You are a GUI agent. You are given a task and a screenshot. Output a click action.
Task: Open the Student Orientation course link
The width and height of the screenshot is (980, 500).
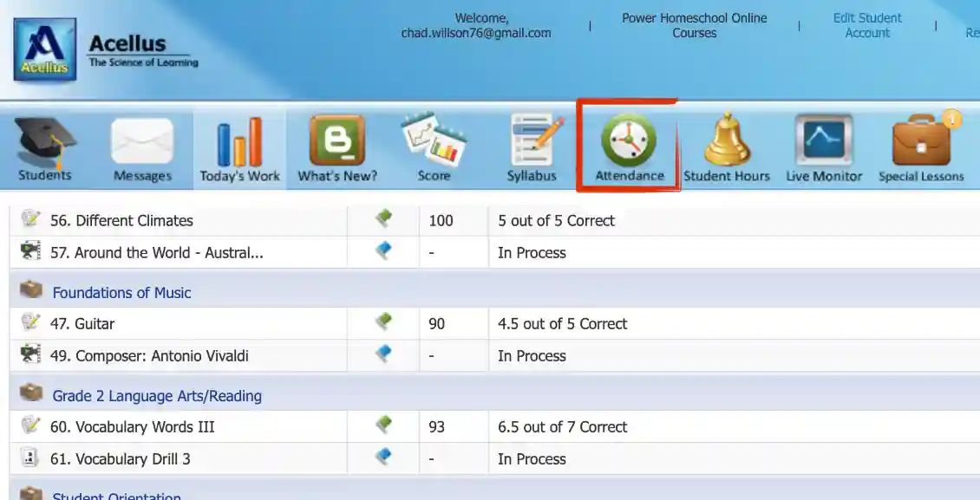click(x=117, y=496)
